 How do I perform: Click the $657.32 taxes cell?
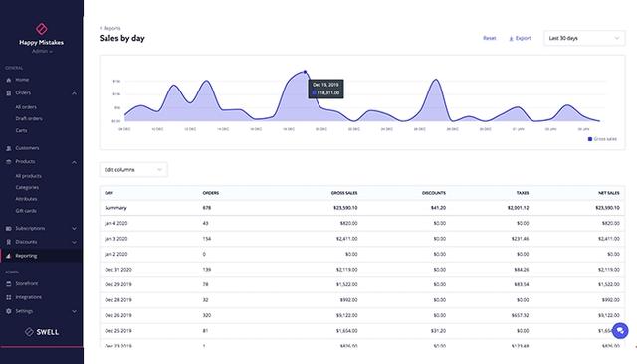520,315
